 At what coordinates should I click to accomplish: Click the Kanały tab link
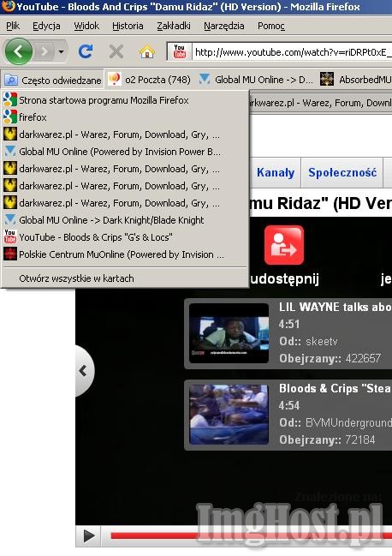point(276,173)
